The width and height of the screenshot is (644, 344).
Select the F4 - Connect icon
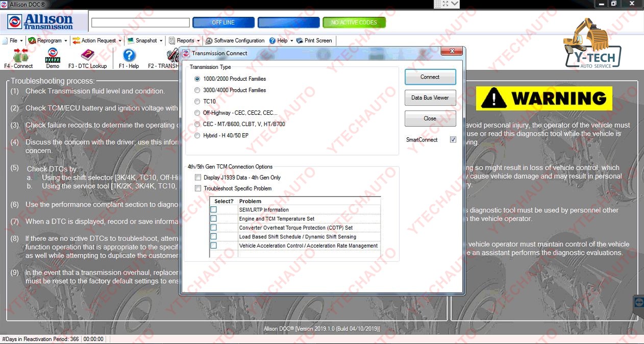coord(18,55)
